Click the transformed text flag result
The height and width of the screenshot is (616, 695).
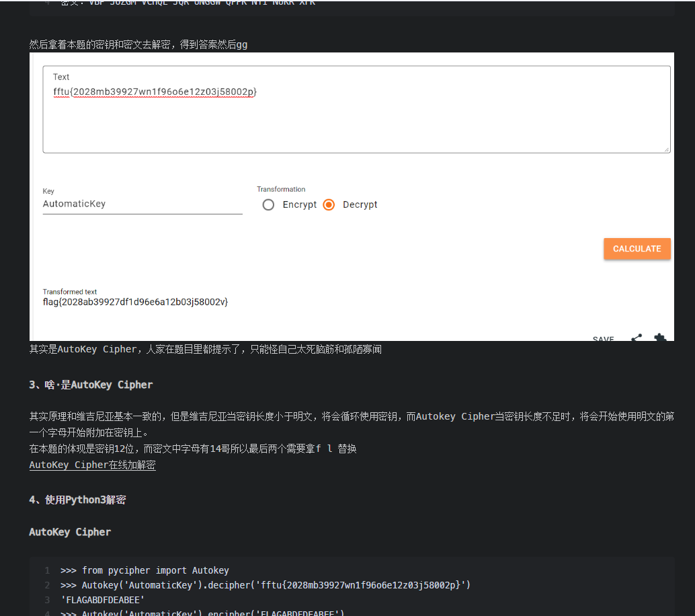(x=135, y=302)
